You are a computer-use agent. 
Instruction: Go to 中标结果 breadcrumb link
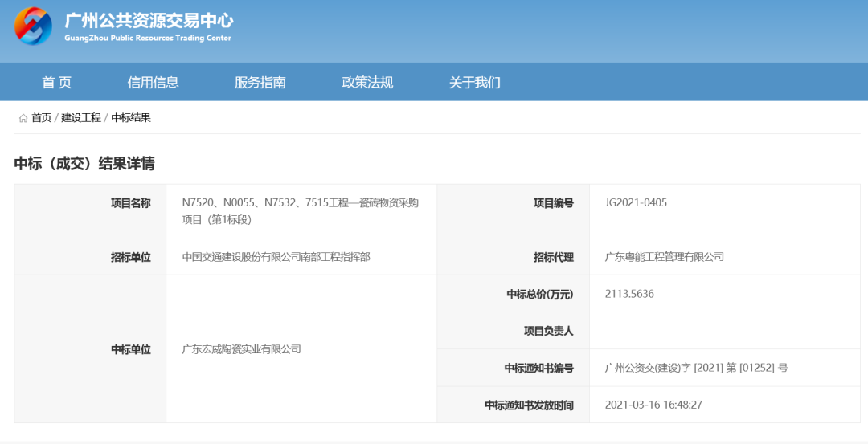[131, 118]
